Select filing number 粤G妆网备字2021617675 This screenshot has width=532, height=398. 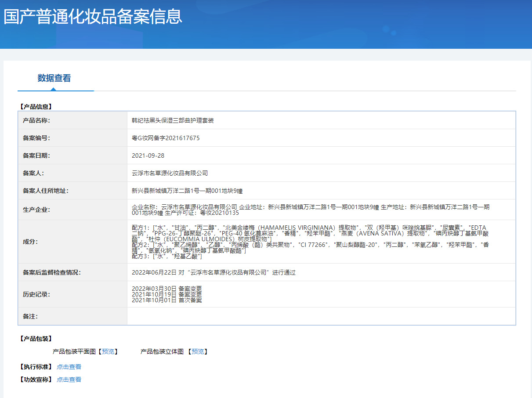166,138
